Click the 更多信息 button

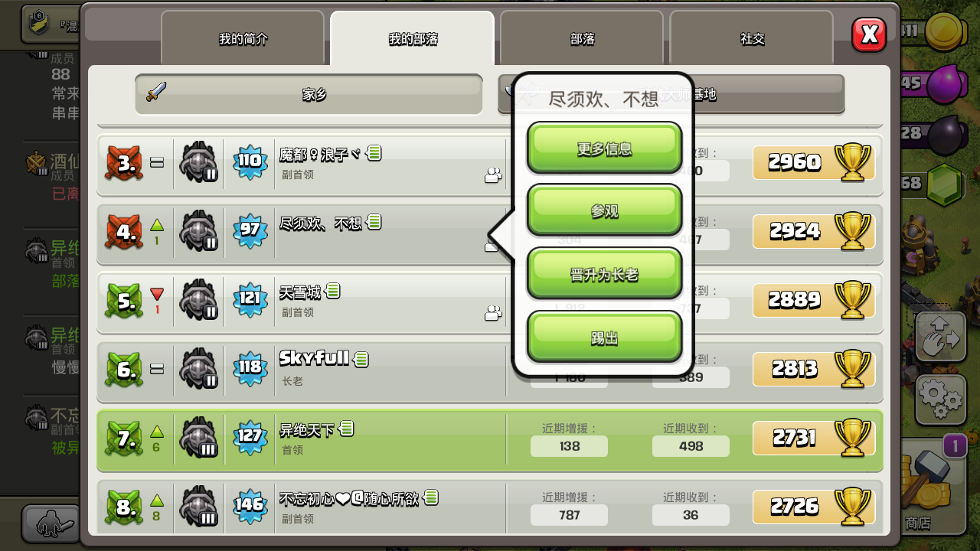point(604,148)
